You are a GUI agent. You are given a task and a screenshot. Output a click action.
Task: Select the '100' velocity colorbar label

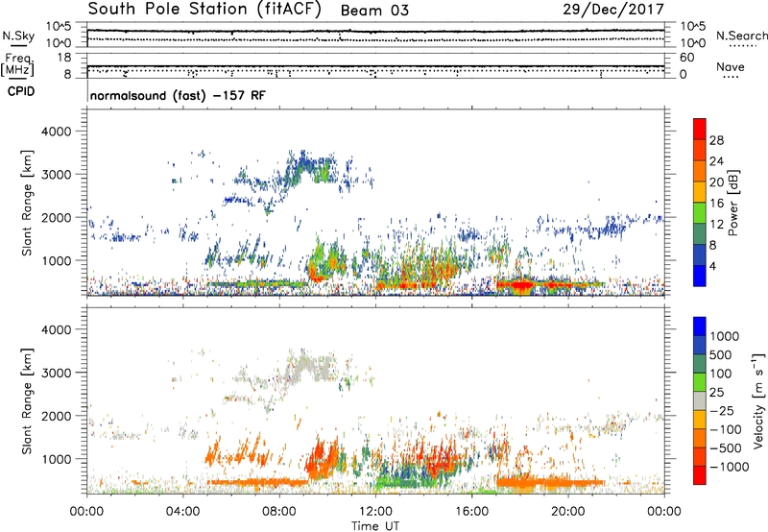pos(721,374)
